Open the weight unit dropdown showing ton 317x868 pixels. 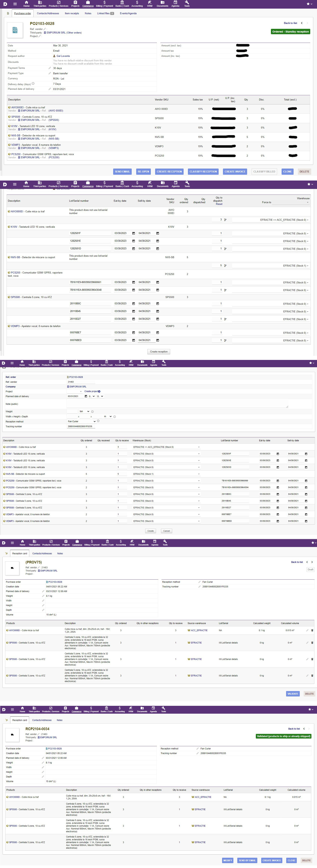coord(84,411)
